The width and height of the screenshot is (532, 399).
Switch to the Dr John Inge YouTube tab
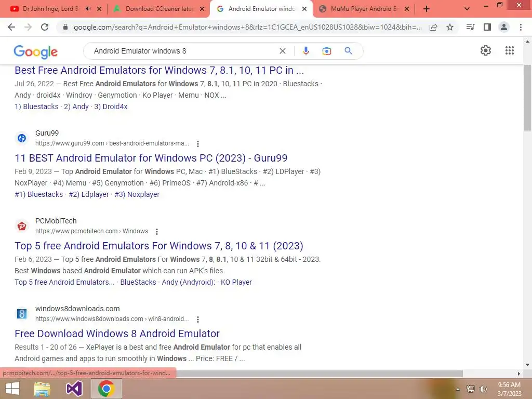51,9
